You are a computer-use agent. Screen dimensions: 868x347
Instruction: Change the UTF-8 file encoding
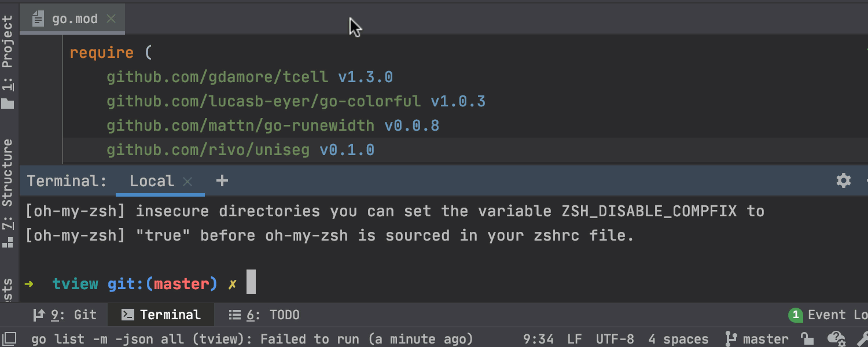point(615,339)
